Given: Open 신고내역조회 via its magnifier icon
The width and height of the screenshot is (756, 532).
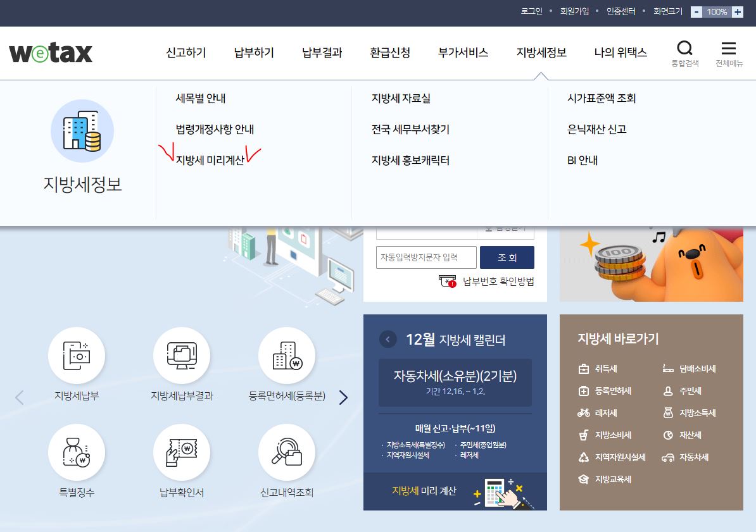Looking at the screenshot, I should 287,452.
